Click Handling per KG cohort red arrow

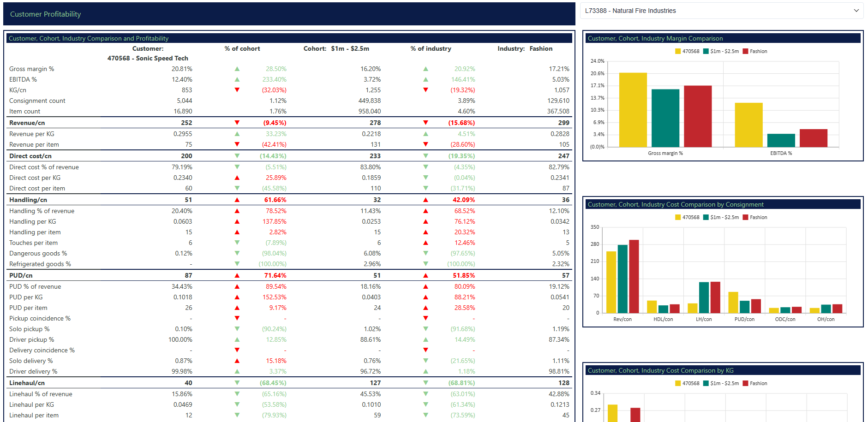[x=237, y=221]
